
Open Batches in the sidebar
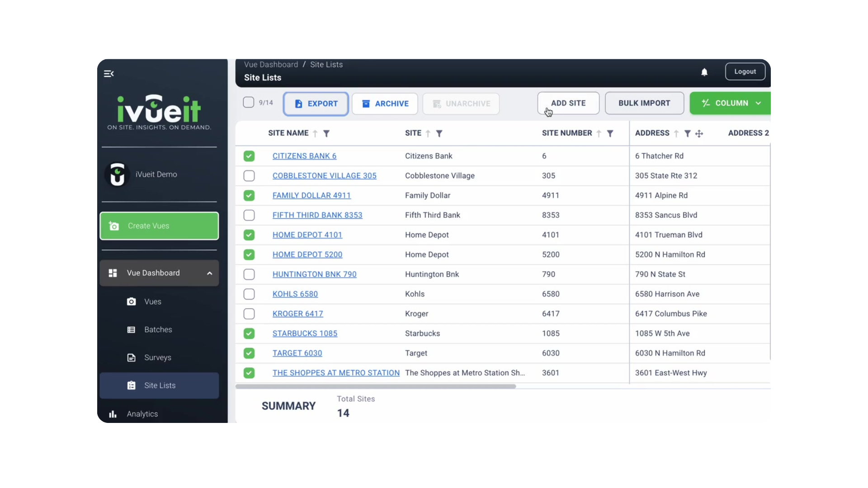[x=158, y=330]
